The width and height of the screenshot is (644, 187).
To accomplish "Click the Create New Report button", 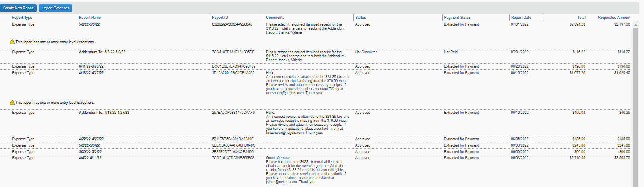I will [18, 8].
